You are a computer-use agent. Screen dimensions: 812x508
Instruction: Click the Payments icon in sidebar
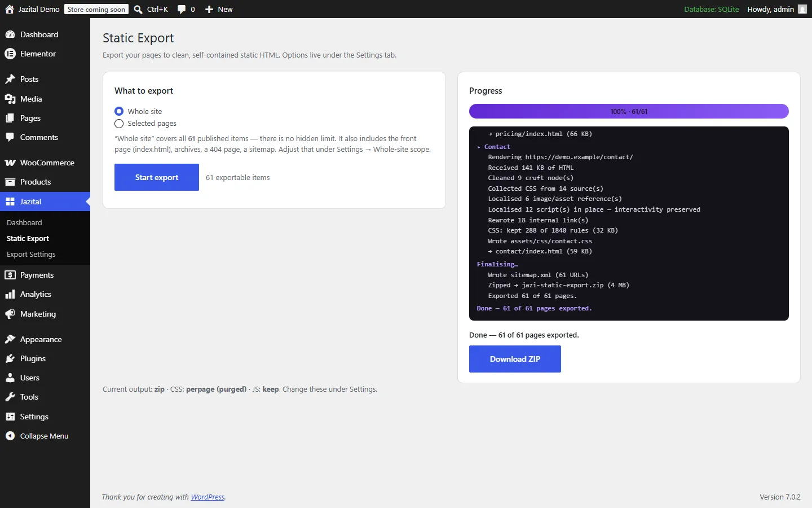[10, 275]
